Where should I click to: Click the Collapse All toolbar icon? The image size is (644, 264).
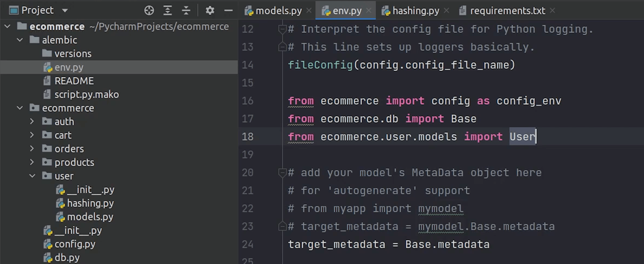coord(186,11)
